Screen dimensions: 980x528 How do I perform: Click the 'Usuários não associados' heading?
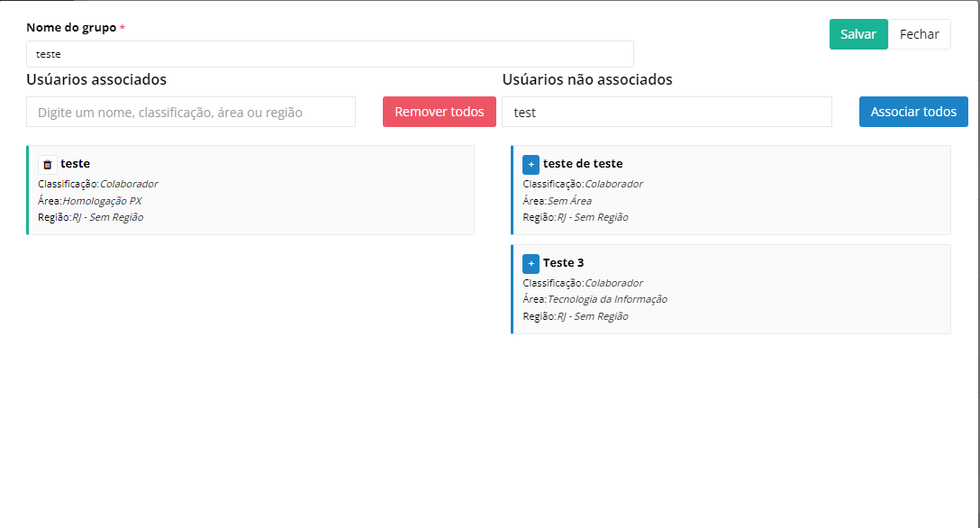click(x=587, y=79)
